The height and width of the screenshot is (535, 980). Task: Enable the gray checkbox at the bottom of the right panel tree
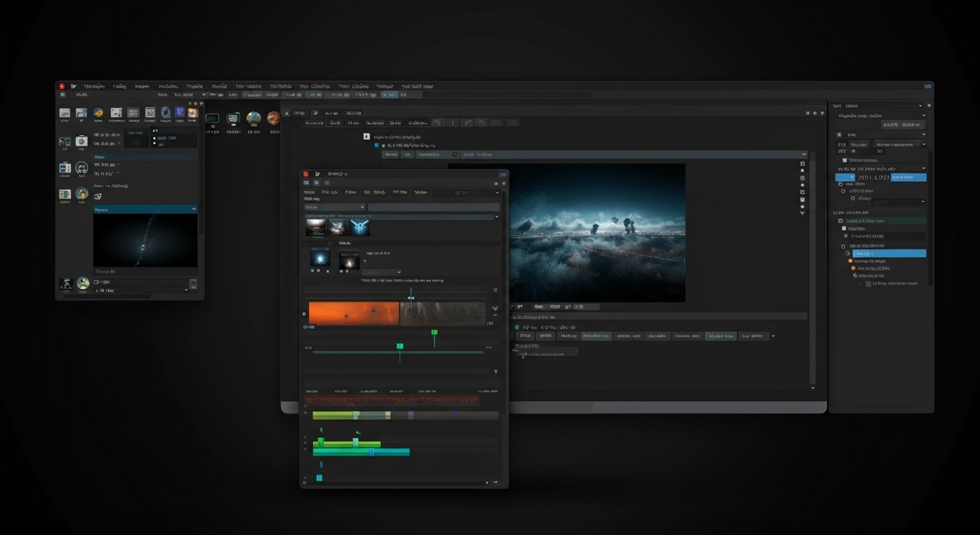coord(868,284)
